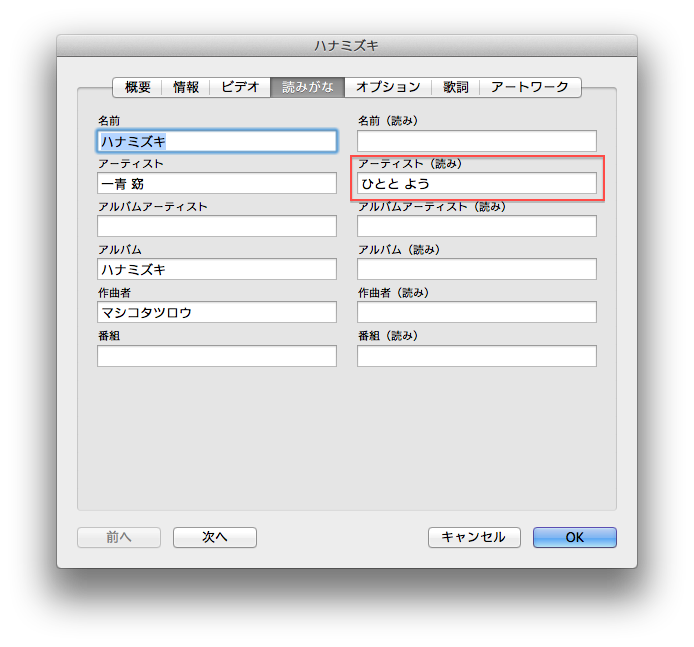Image resolution: width=694 pixels, height=647 pixels.
Task: Show the 歌詞 tab
Action: [457, 87]
